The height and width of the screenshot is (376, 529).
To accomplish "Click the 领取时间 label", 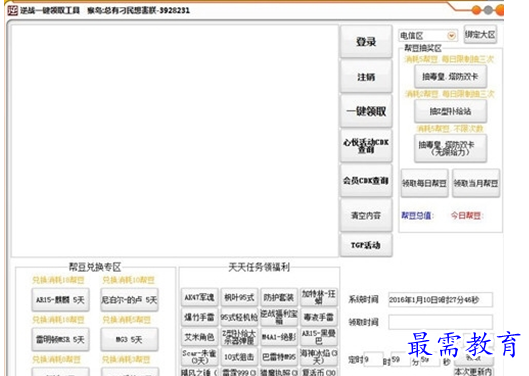I will [x=364, y=322].
